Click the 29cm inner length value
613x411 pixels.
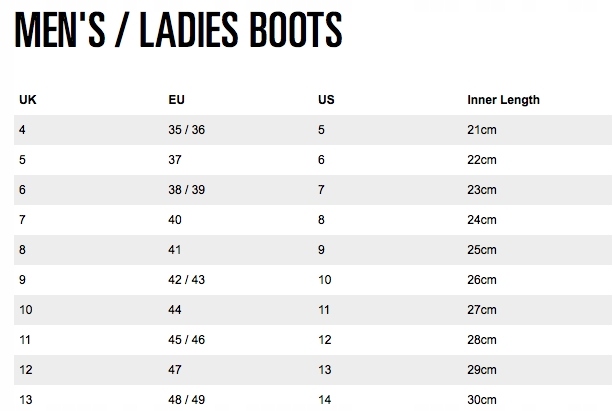tap(482, 370)
